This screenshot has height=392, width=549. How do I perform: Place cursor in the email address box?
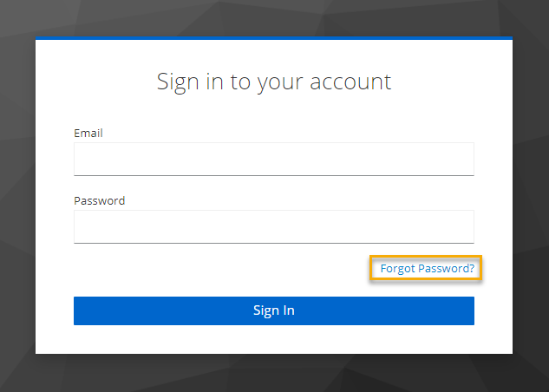coord(273,160)
